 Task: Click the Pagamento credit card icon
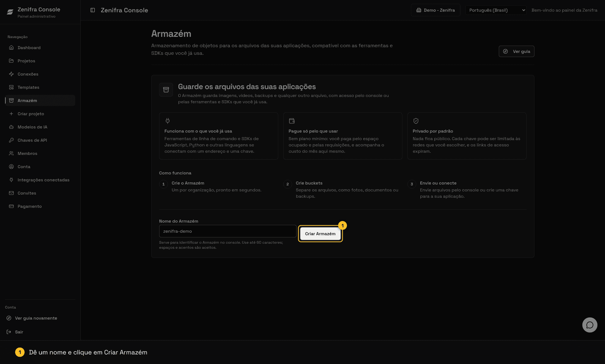click(11, 206)
